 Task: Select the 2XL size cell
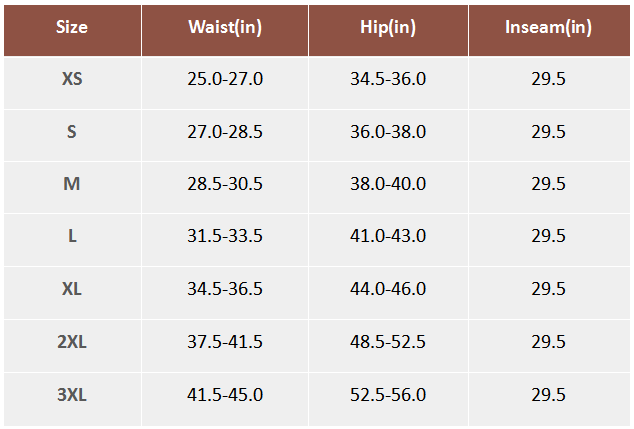tap(72, 342)
